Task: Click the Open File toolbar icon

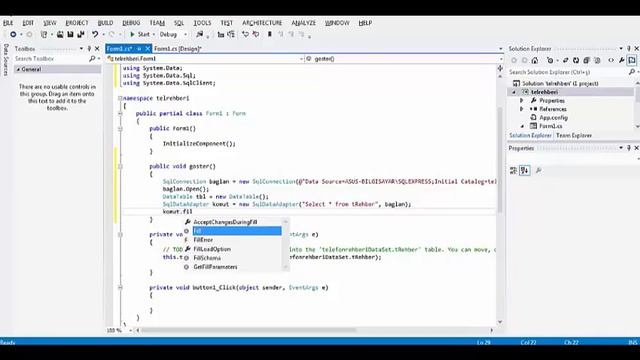Action: click(x=60, y=35)
